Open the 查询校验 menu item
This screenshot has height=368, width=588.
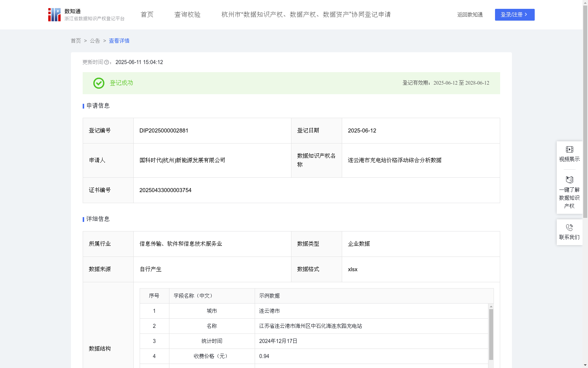click(x=187, y=15)
